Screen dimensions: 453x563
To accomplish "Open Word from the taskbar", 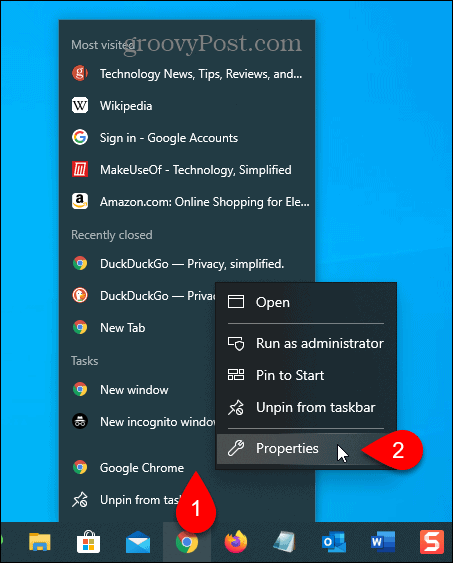I will [383, 542].
